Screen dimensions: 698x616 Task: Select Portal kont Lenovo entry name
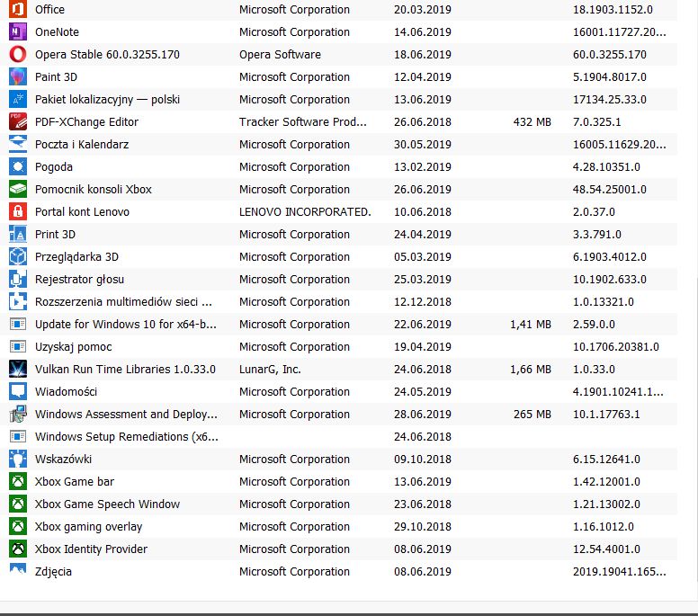pos(83,212)
